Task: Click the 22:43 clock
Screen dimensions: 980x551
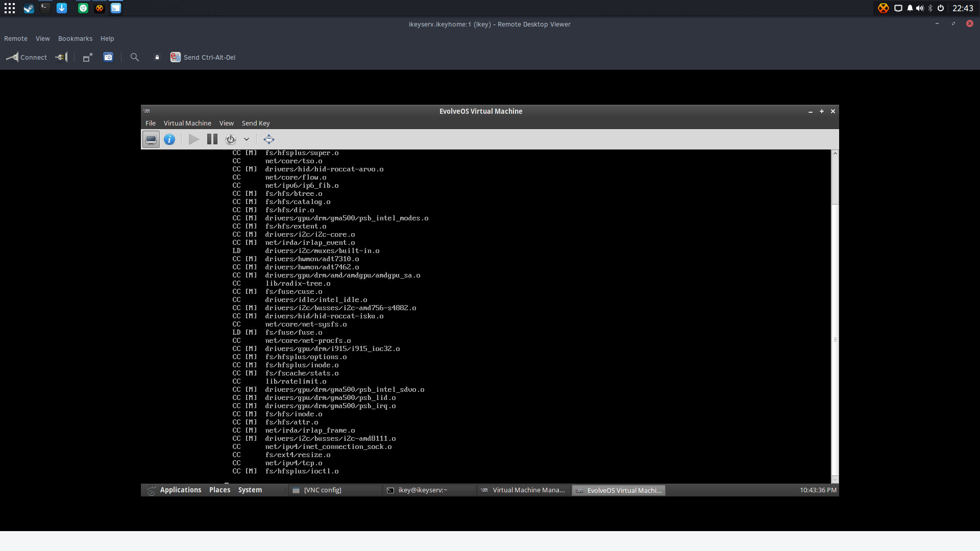Action: tap(963, 8)
